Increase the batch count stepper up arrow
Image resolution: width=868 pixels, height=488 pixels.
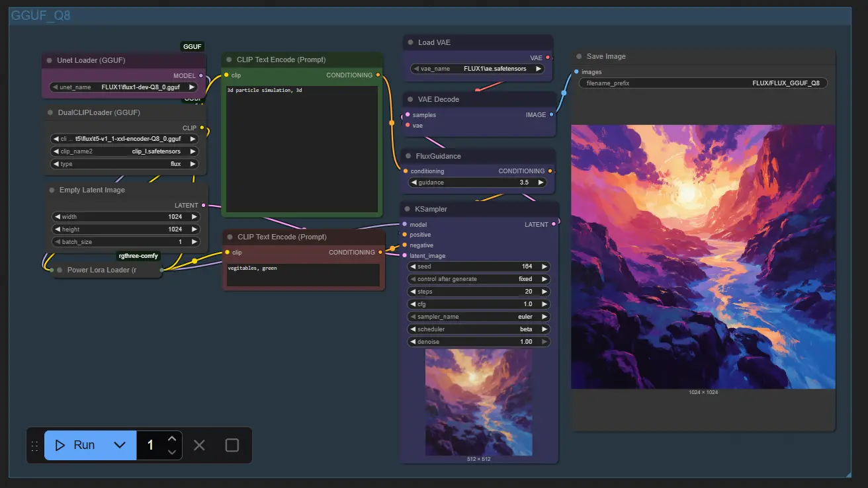click(x=172, y=438)
